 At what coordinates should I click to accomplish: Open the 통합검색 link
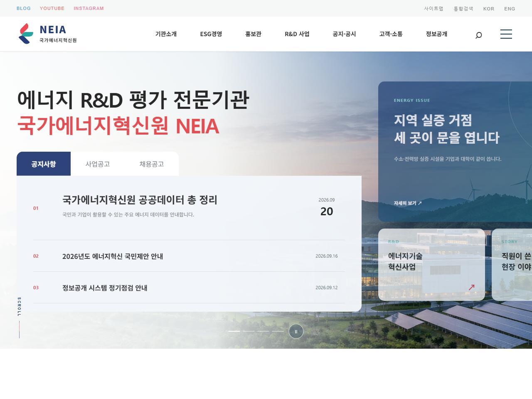point(463,8)
